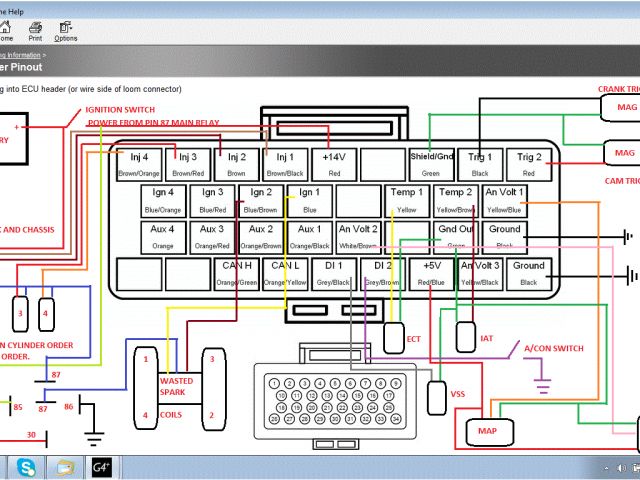The height and width of the screenshot is (480, 640).
Task: Select the Aux 4 Orange pin
Action: (163, 236)
